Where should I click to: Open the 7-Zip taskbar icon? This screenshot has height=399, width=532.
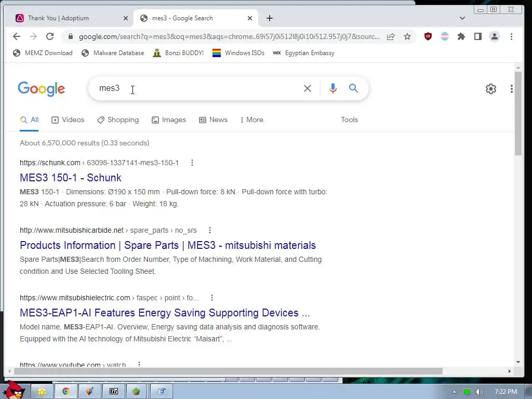[114, 392]
